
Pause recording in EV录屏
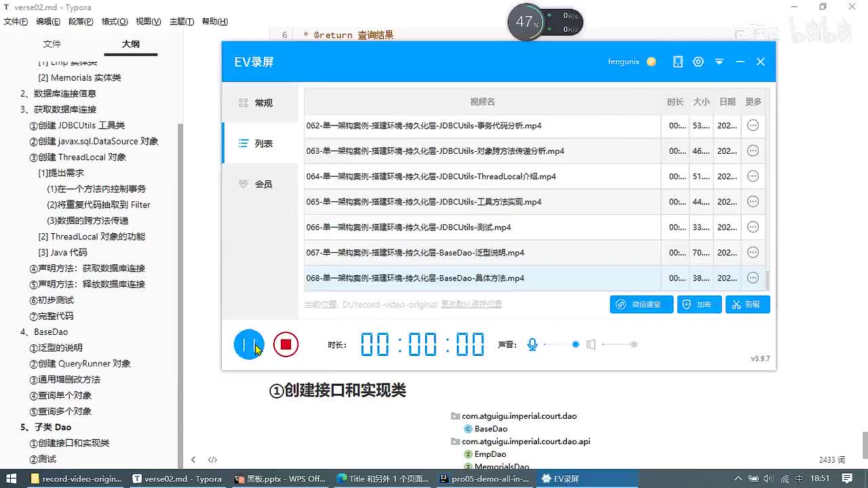click(249, 344)
